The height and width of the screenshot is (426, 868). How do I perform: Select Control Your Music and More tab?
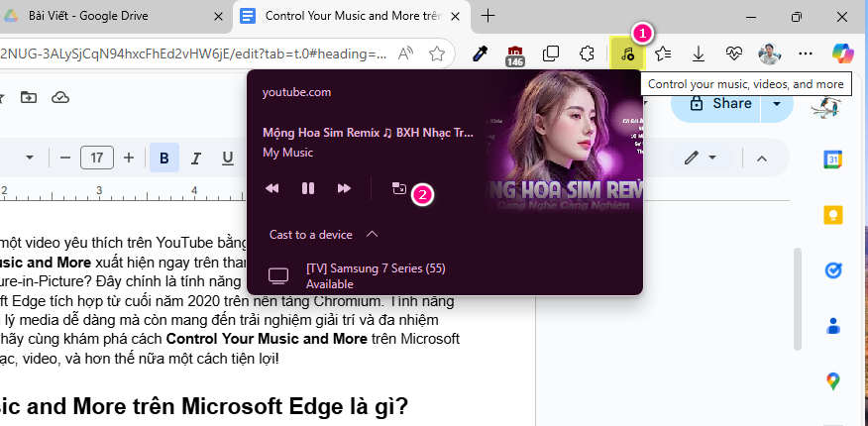[352, 16]
